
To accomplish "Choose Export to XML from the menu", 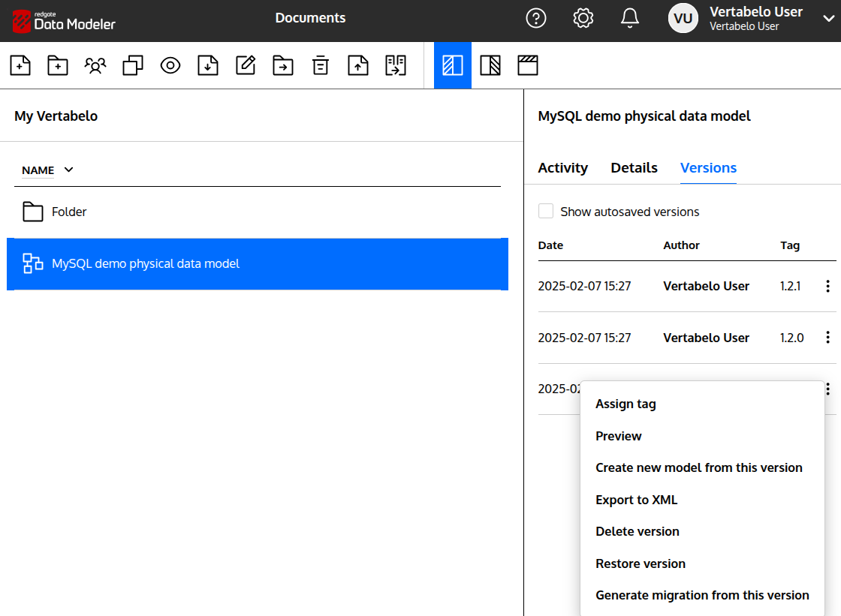I will (x=636, y=499).
